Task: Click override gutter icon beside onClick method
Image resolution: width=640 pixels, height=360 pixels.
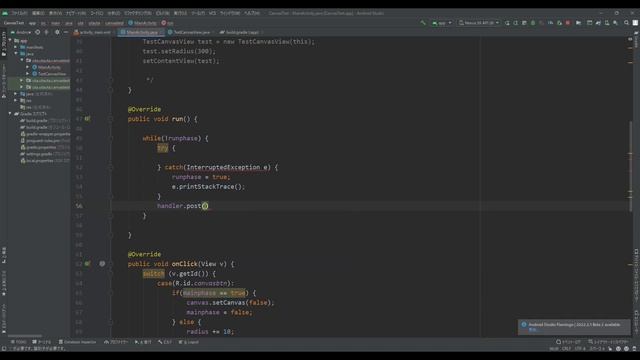Action: [x=87, y=264]
